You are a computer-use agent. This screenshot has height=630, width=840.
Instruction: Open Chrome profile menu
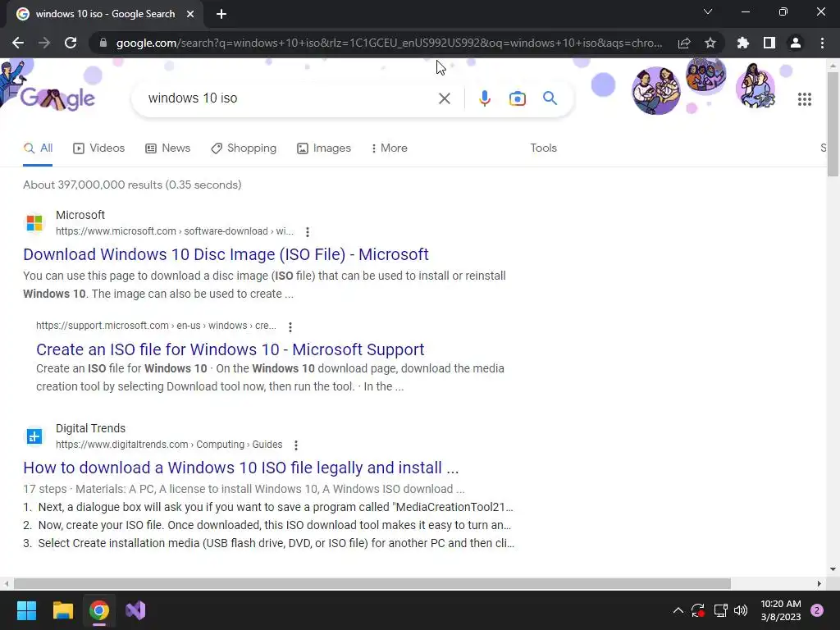(x=796, y=43)
